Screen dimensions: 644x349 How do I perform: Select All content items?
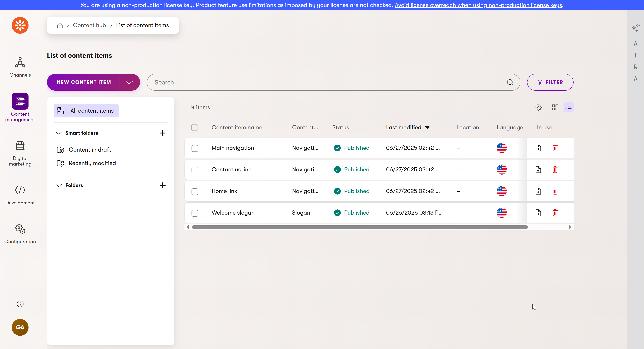(86, 111)
